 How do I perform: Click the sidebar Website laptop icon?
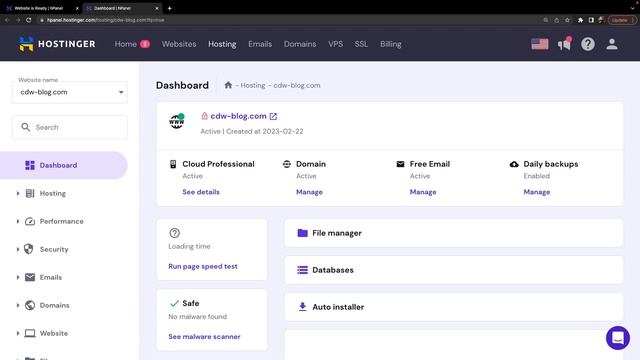(30, 333)
